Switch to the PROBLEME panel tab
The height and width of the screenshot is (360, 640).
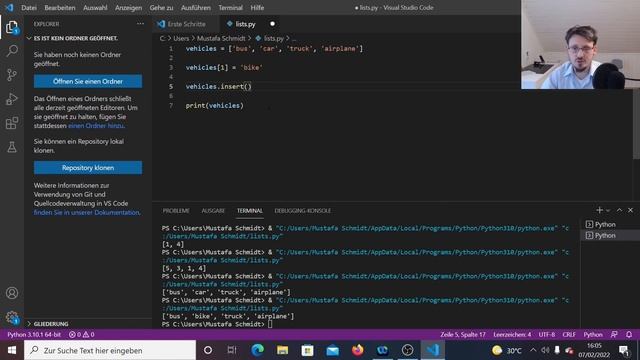(176, 211)
